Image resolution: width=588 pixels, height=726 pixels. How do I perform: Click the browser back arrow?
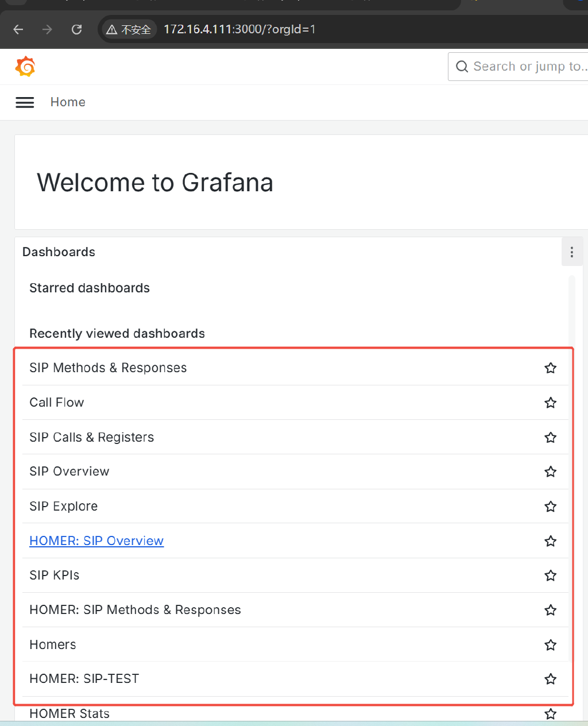18,29
